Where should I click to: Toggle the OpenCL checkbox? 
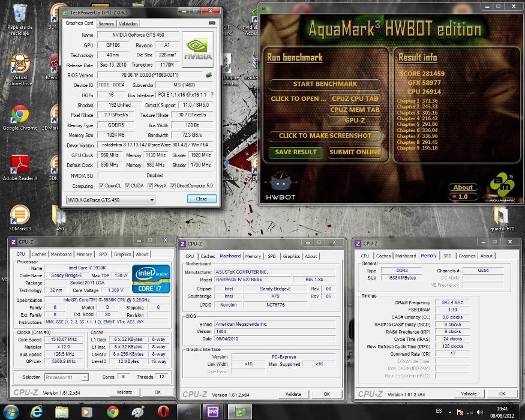101,185
